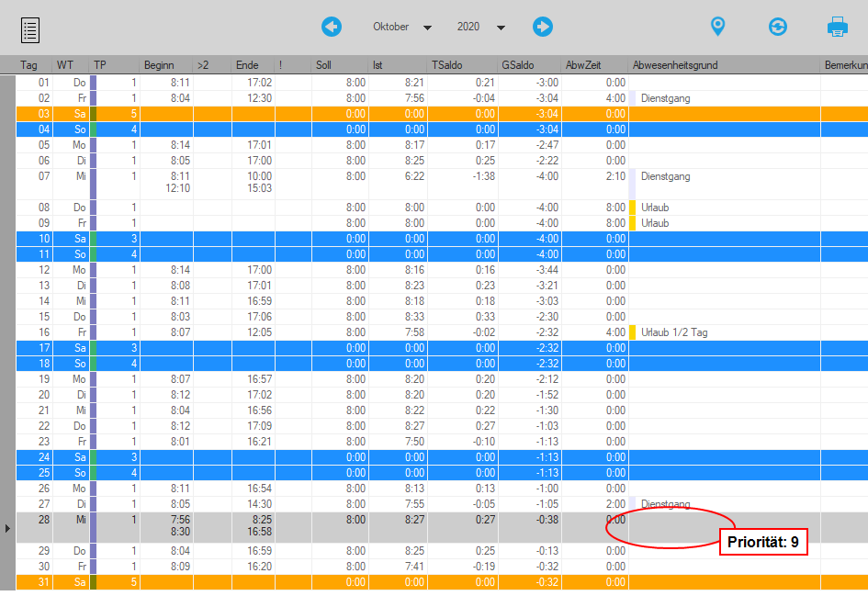Click the refresh icon

click(x=778, y=27)
